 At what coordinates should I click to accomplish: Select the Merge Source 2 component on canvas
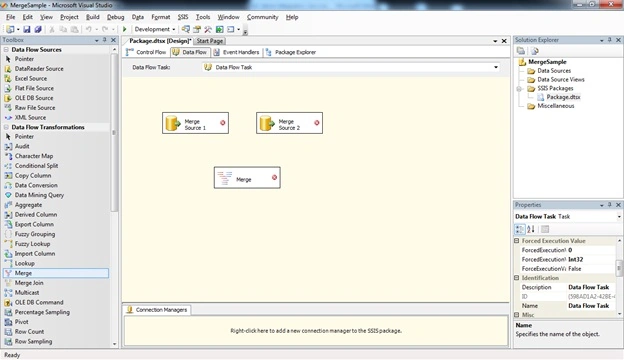coord(289,123)
